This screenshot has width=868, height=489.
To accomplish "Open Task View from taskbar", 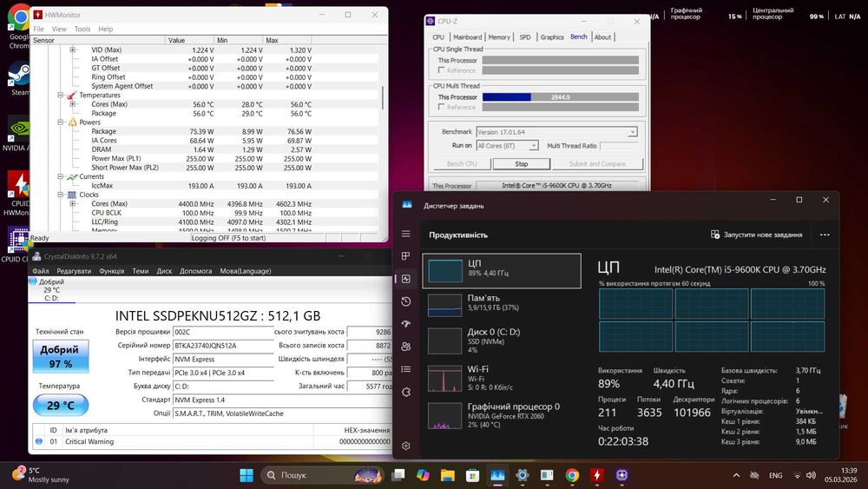I will click(398, 475).
